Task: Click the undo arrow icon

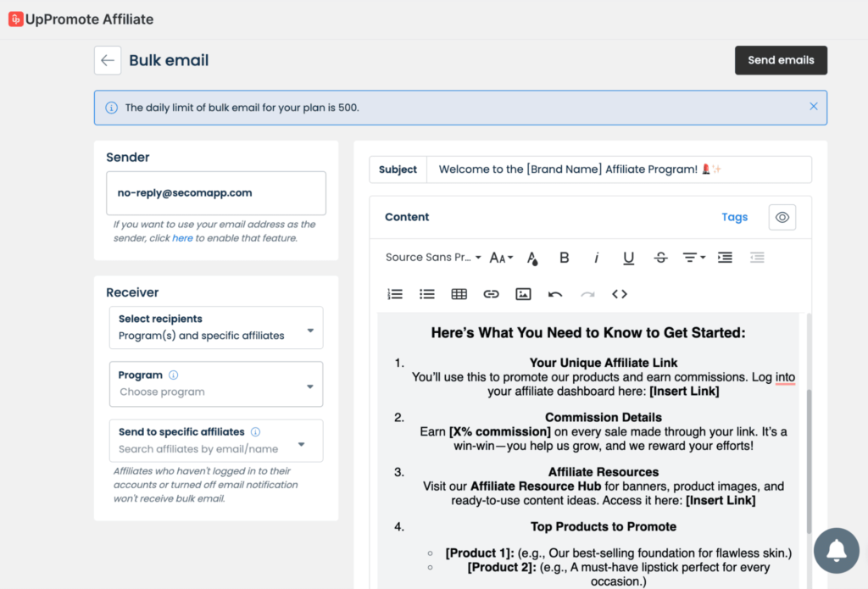Action: pyautogui.click(x=555, y=294)
